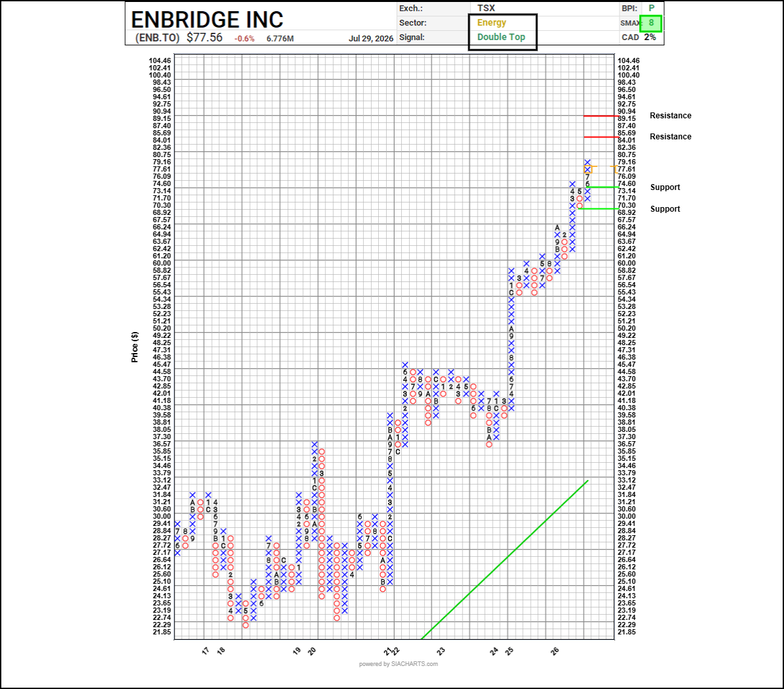Click the Double Top signal text
Viewport: 784px width, 689px height.
[501, 37]
